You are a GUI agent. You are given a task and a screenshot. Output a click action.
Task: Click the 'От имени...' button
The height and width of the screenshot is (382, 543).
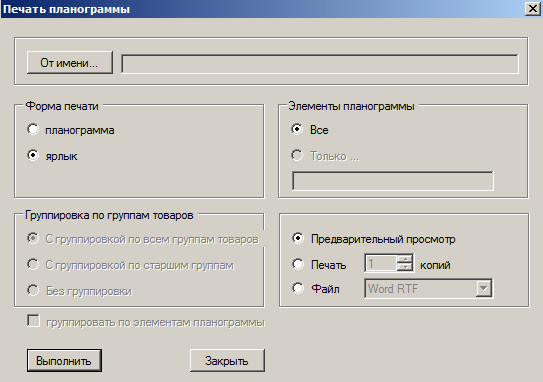click(x=70, y=63)
